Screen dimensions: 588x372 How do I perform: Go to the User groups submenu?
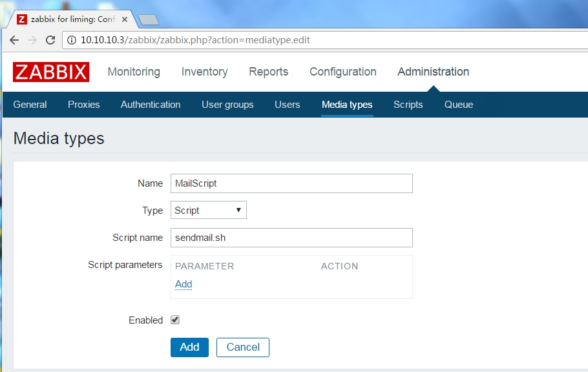227,105
